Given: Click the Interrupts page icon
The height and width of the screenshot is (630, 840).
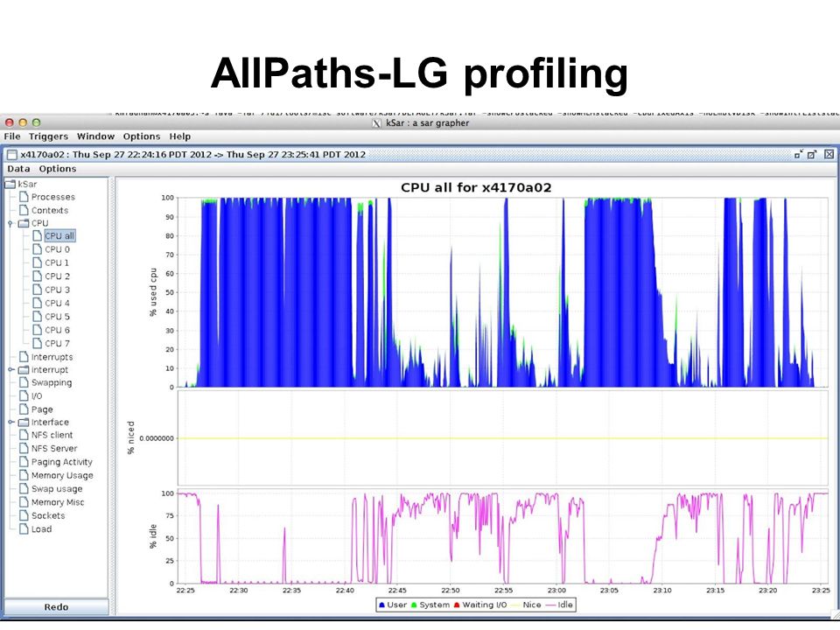Looking at the screenshot, I should pyautogui.click(x=24, y=357).
